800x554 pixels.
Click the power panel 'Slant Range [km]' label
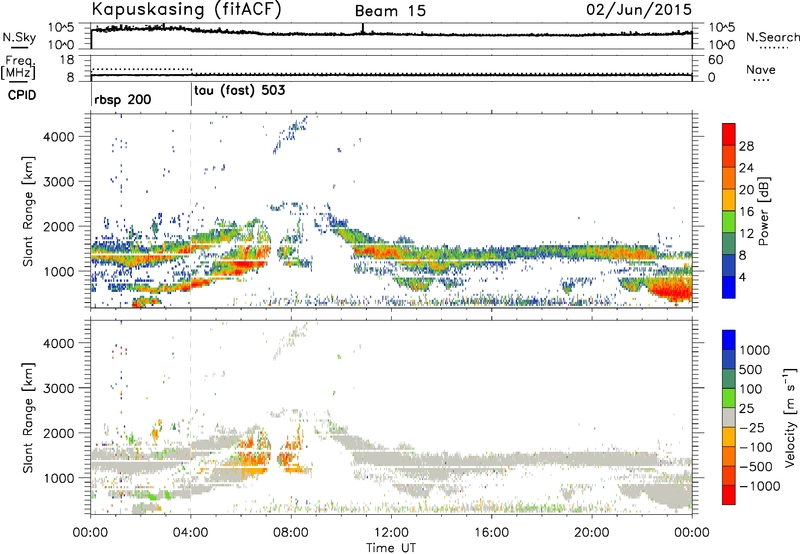click(28, 211)
